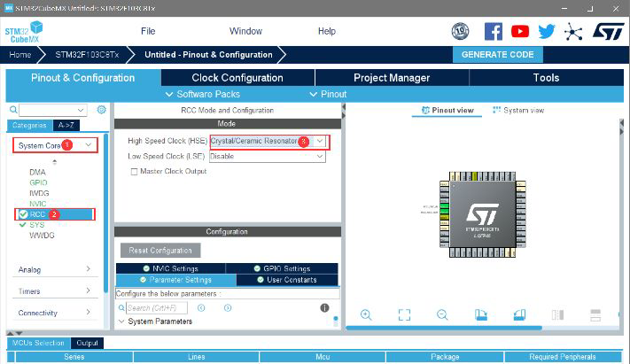Click the STM32CubeMX logo
The width and height of the screenshot is (630, 364).
pos(24,32)
